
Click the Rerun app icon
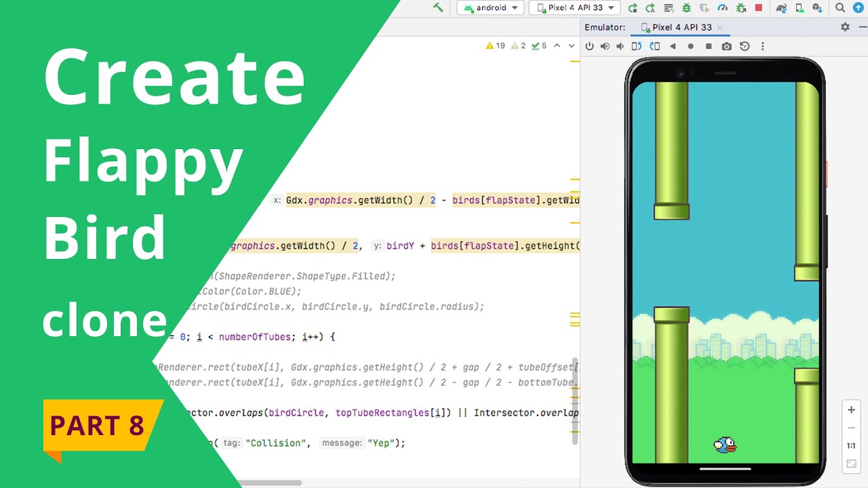633,8
